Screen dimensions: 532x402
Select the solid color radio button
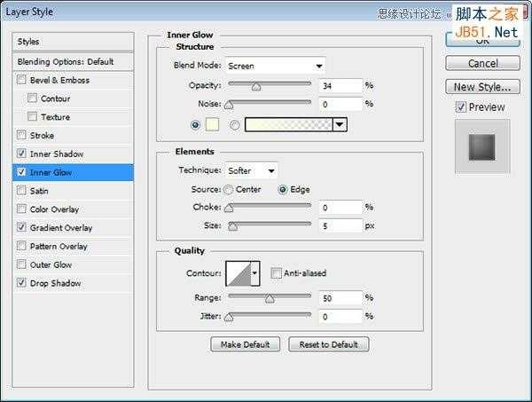tap(195, 125)
